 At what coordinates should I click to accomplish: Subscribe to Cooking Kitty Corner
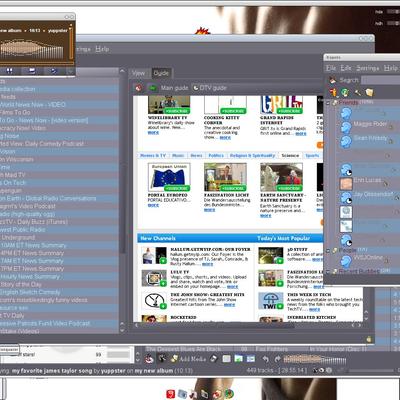tap(233, 111)
